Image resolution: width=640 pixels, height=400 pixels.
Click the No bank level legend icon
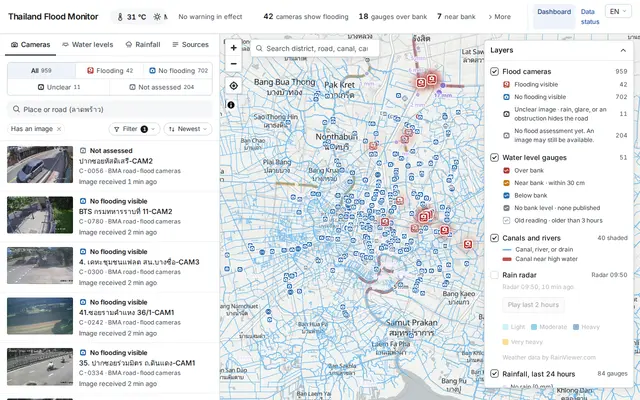click(506, 208)
